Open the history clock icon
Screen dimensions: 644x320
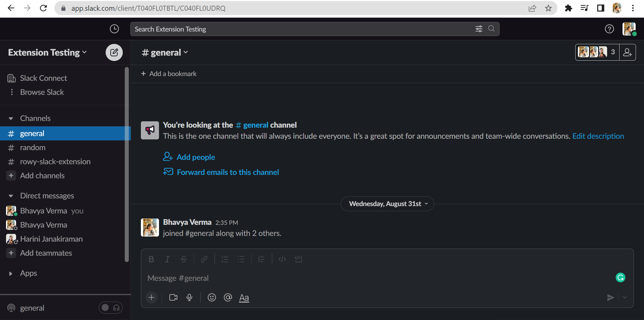click(x=114, y=29)
